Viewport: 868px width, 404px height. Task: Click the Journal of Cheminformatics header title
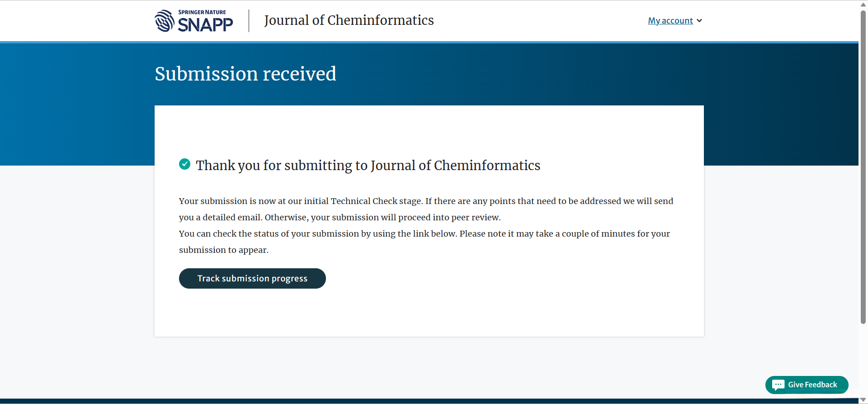pyautogui.click(x=349, y=20)
